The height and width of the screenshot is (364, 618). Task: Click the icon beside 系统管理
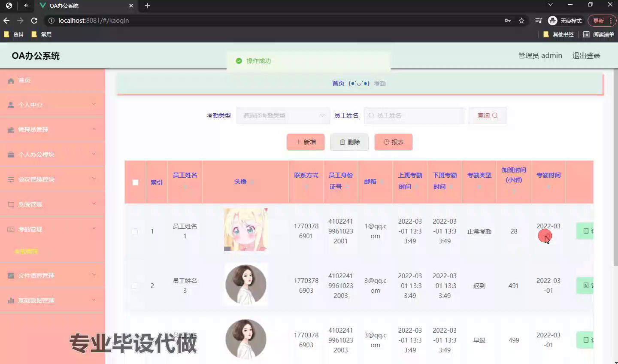[x=11, y=204]
